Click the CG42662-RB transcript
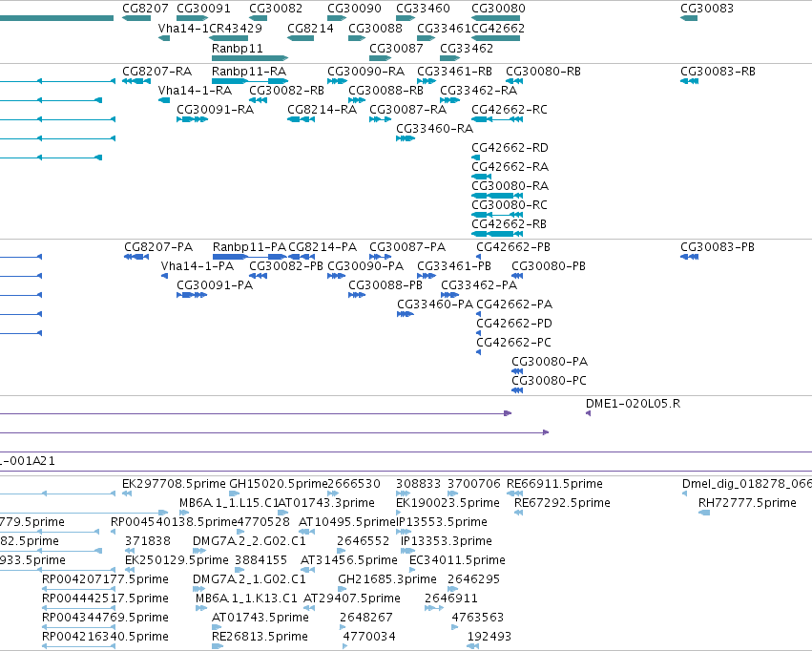Viewport: 812px width, 651px height. coord(497,234)
